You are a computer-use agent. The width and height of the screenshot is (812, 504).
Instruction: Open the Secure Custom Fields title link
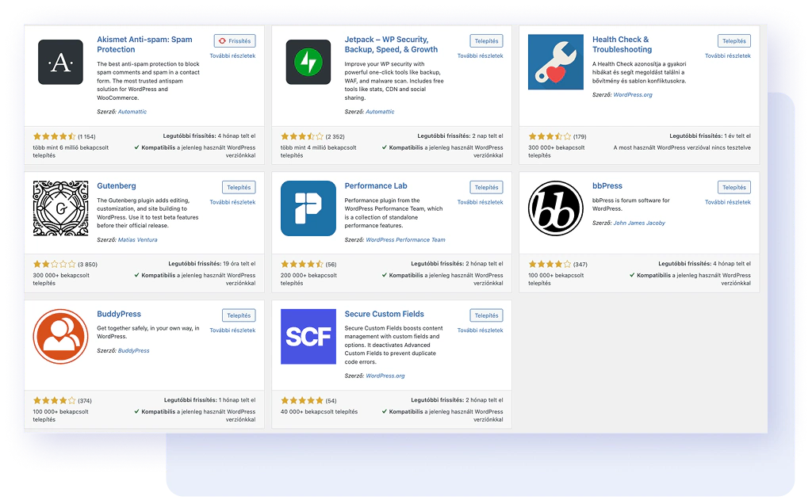pyautogui.click(x=384, y=314)
